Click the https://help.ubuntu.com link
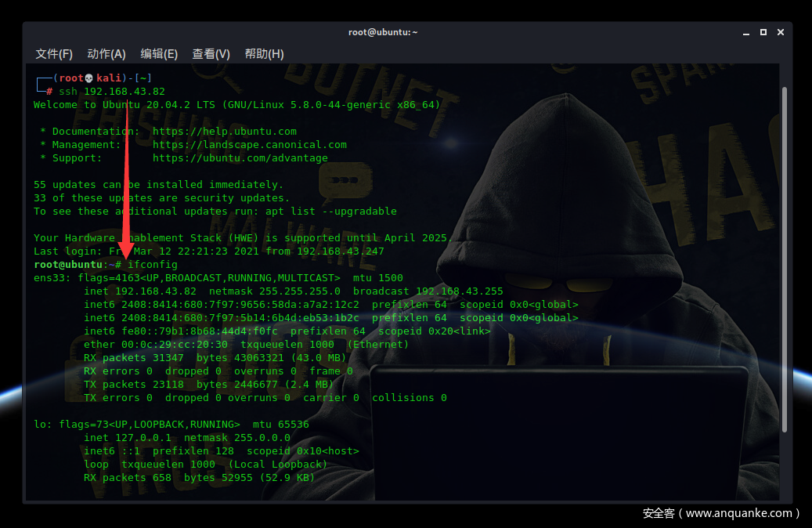The width and height of the screenshot is (812, 528). pyautogui.click(x=224, y=132)
